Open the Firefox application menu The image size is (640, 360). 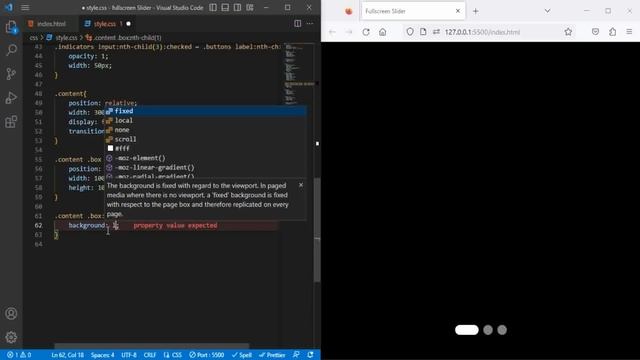point(629,32)
